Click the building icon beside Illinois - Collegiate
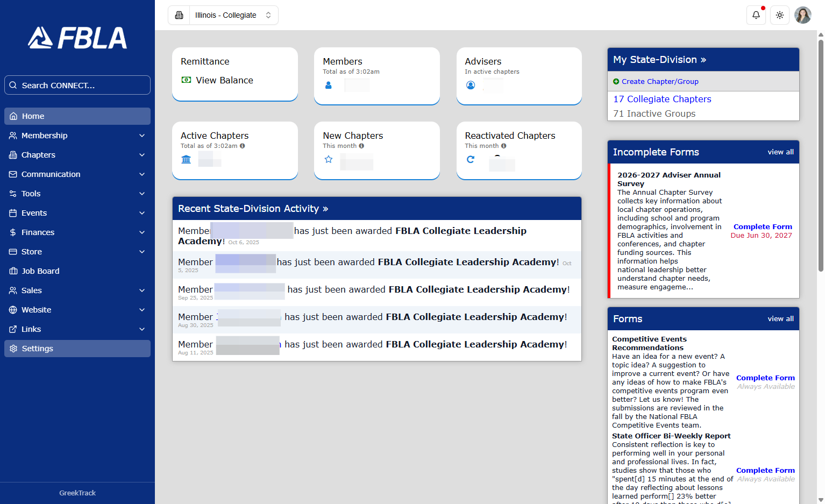 (179, 15)
